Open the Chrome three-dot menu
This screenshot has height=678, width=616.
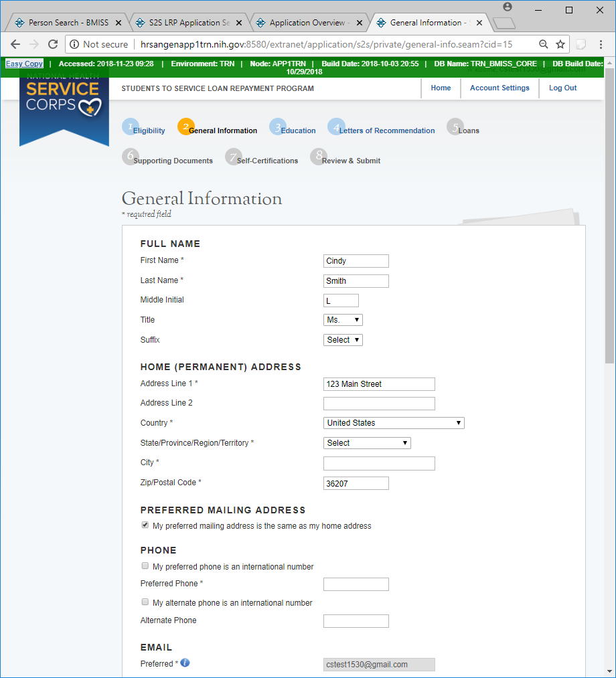pos(601,44)
